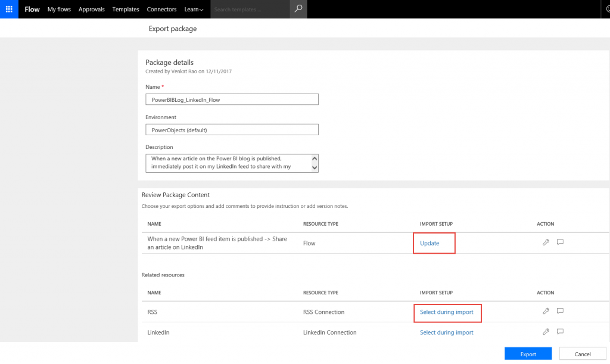The image size is (610, 364).
Task: Click the Export button
Action: pyautogui.click(x=528, y=354)
